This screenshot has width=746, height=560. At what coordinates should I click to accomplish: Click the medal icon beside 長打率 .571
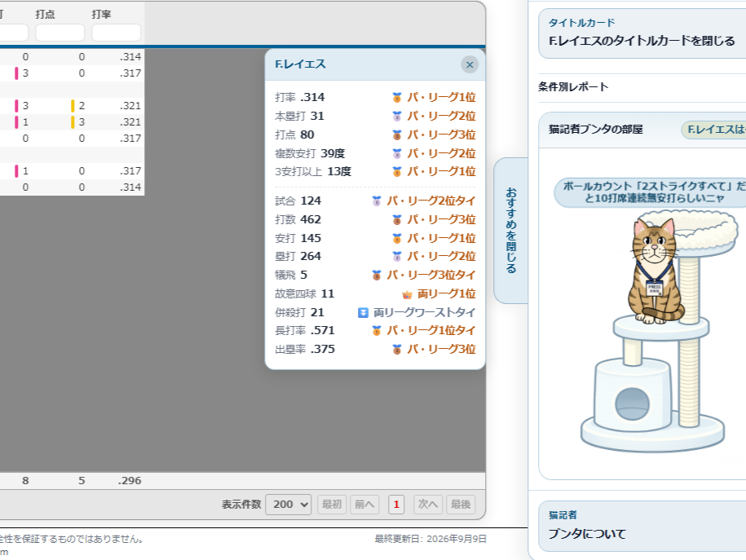[x=377, y=331]
